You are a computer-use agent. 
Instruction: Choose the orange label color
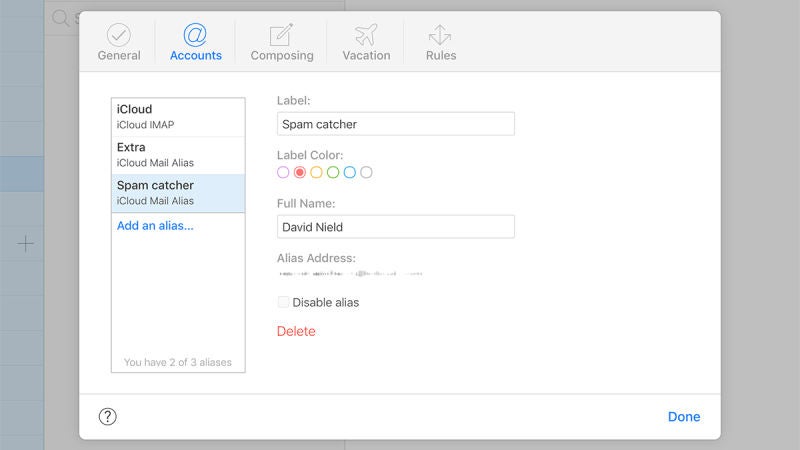coord(316,172)
